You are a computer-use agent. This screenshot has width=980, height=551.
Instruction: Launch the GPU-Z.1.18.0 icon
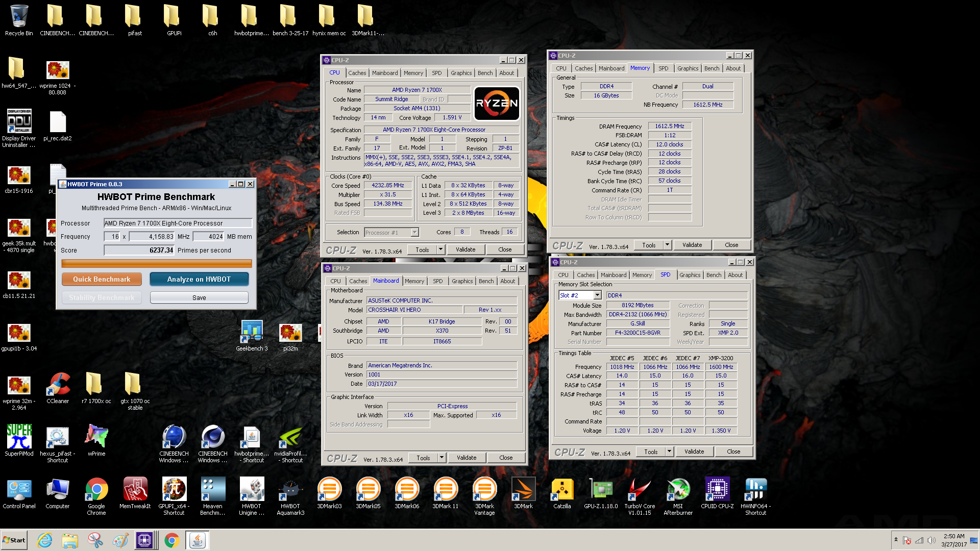601,493
